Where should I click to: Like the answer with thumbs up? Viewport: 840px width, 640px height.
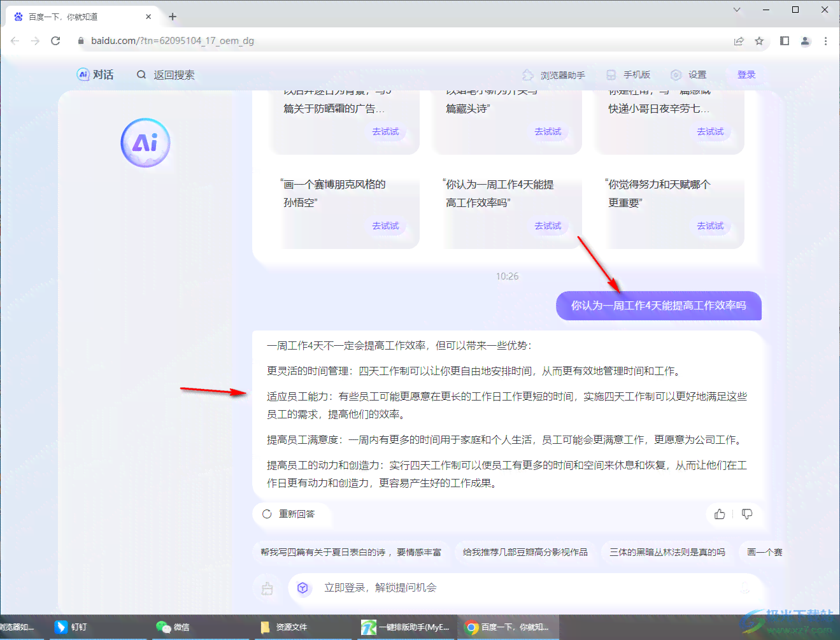720,514
